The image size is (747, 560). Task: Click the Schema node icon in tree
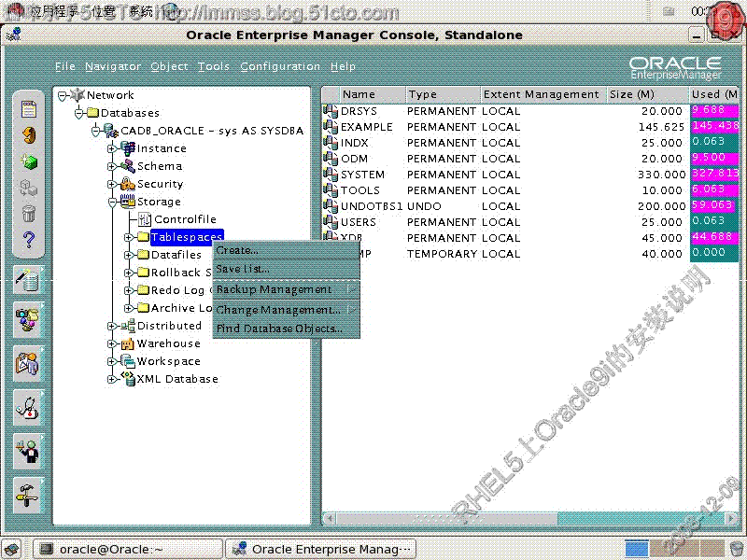128,166
